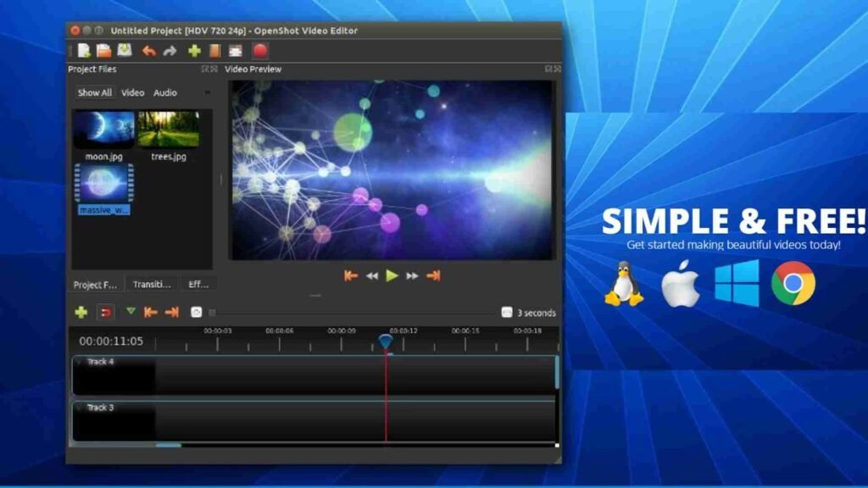Save the project using the toolbar icon
Viewport: 868px width, 488px height.
(x=124, y=51)
